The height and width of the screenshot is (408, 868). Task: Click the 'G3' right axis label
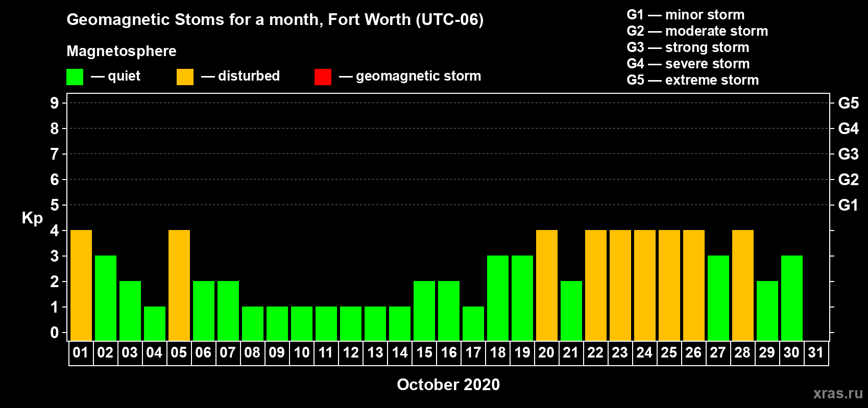[849, 154]
